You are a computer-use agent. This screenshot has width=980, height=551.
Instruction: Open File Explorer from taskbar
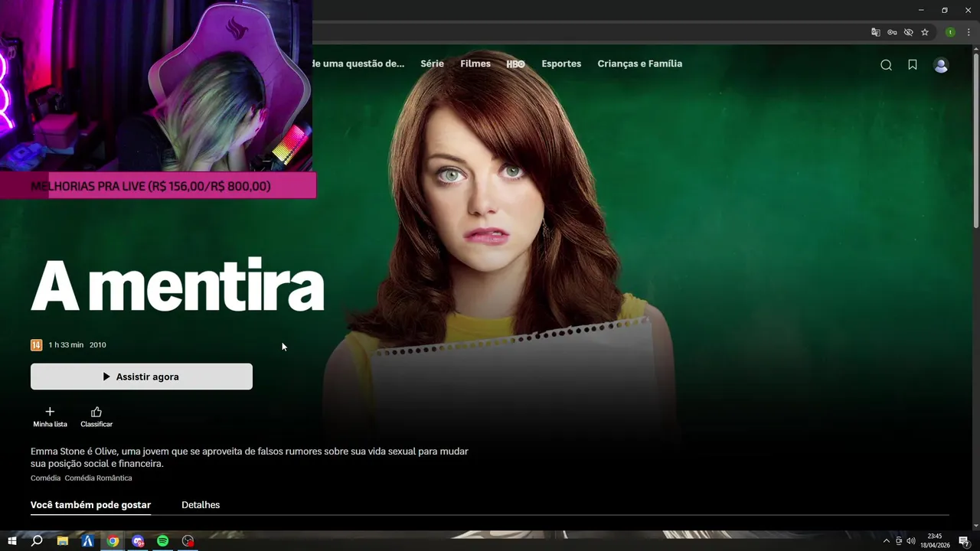point(63,541)
